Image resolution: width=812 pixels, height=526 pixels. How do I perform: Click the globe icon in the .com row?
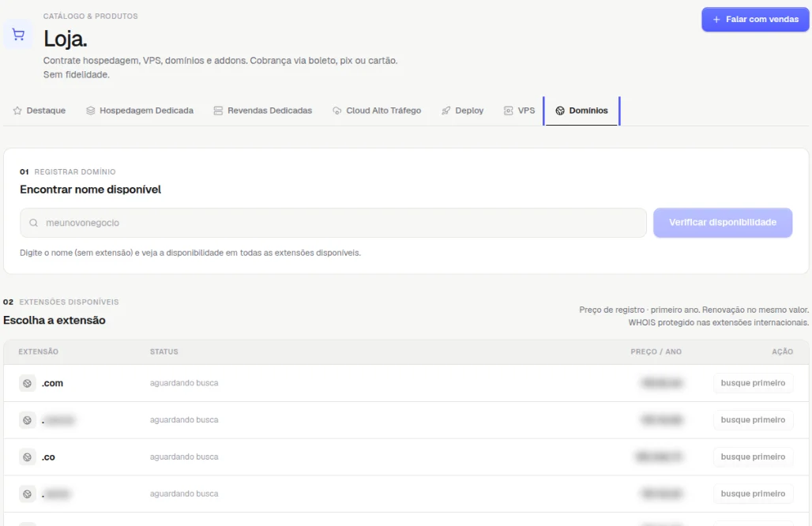[28, 383]
